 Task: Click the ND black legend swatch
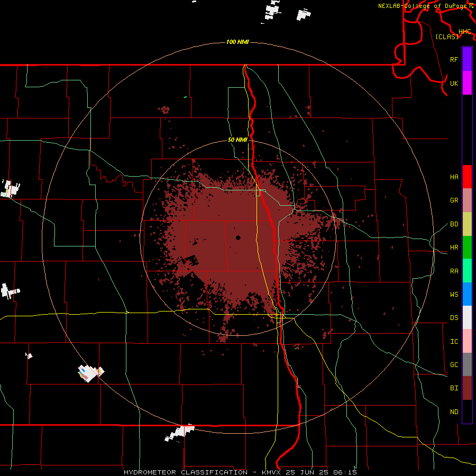(x=467, y=411)
